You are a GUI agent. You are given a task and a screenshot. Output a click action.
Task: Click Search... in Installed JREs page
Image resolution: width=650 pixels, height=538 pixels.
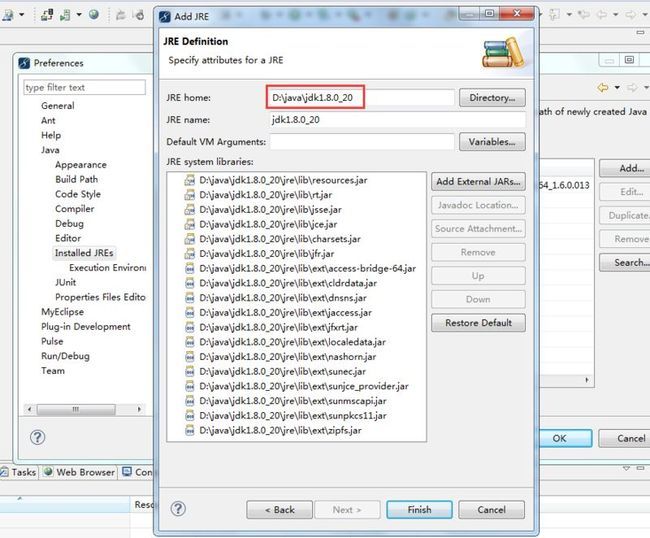[626, 262]
